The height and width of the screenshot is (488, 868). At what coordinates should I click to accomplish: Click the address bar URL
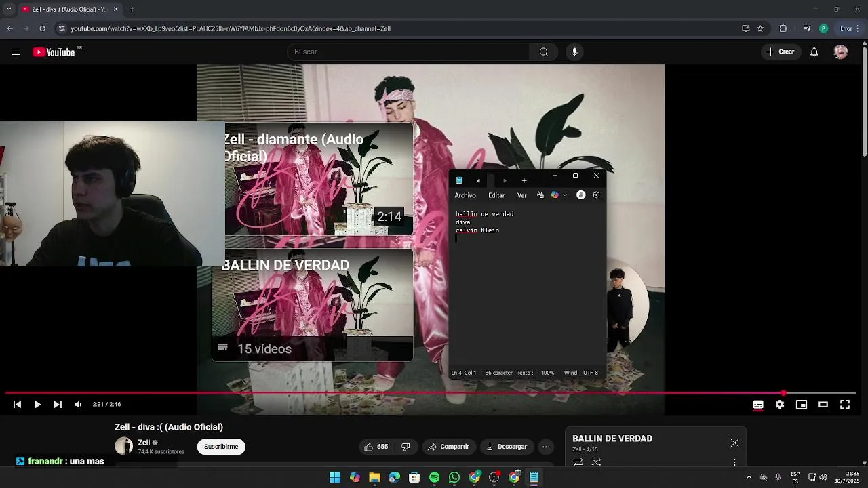tap(231, 28)
